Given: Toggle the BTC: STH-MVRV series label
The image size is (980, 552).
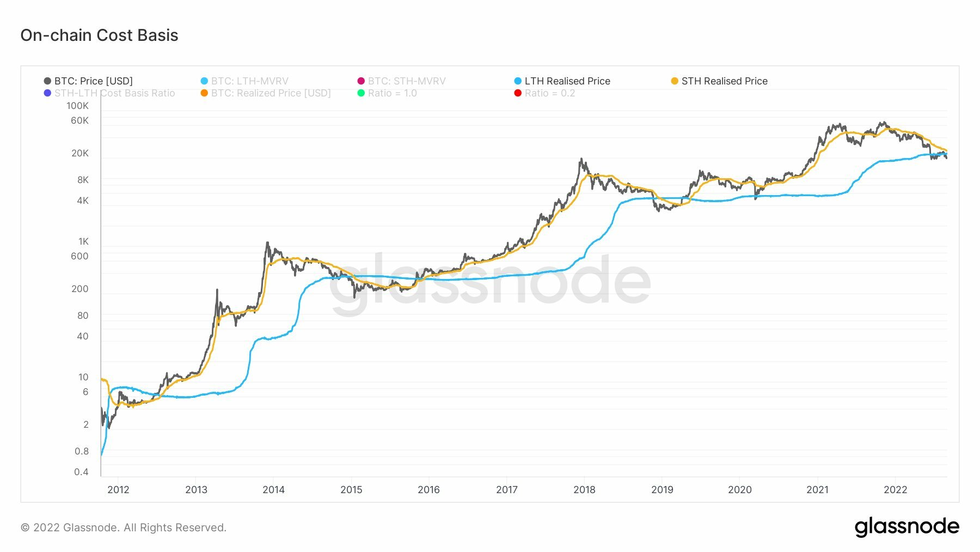Looking at the screenshot, I should [406, 81].
